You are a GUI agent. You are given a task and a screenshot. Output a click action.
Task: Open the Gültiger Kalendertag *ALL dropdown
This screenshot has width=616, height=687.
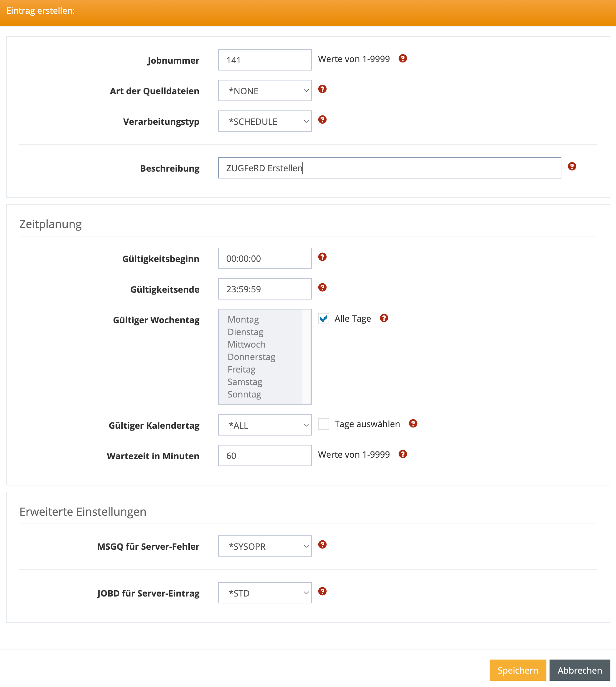click(x=265, y=425)
